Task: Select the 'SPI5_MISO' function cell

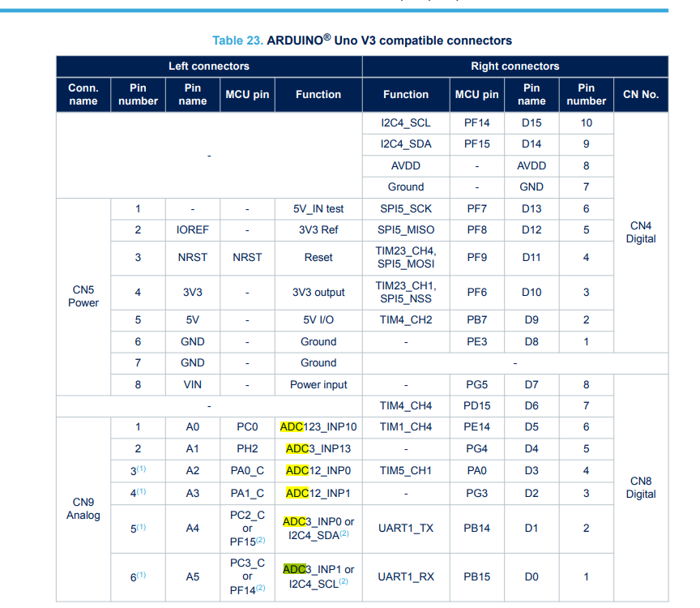Action: 406,229
